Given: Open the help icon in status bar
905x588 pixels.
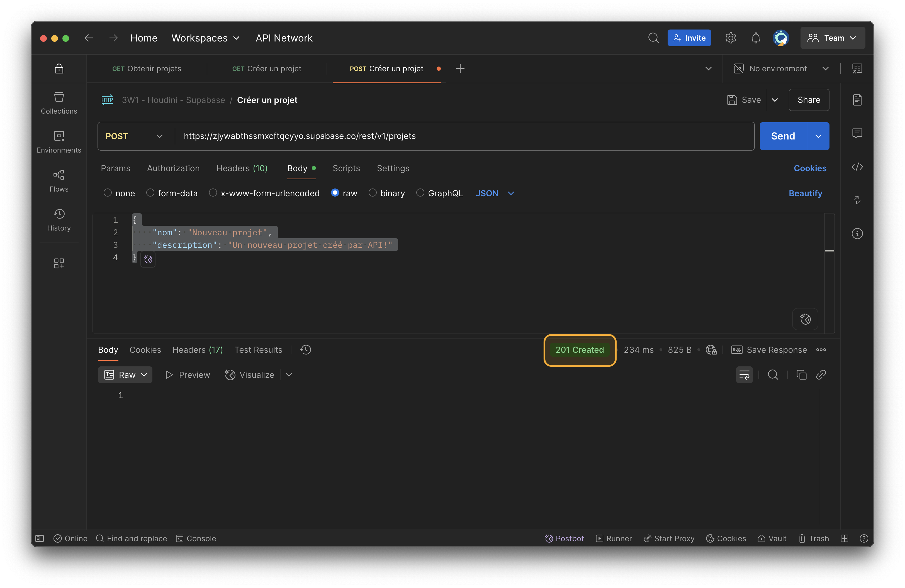Looking at the screenshot, I should 863,539.
